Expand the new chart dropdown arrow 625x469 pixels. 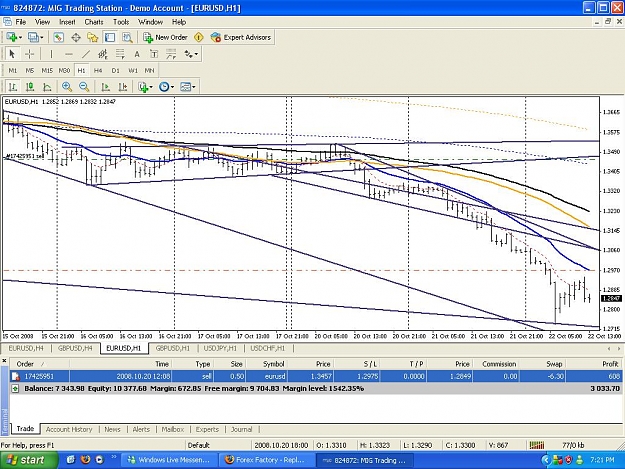click(20, 37)
